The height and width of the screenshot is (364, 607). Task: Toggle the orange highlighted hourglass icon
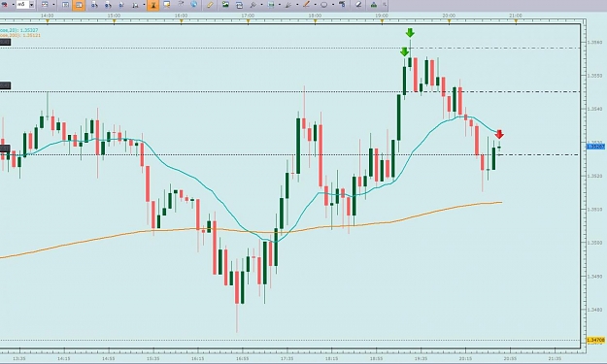coord(152,5)
